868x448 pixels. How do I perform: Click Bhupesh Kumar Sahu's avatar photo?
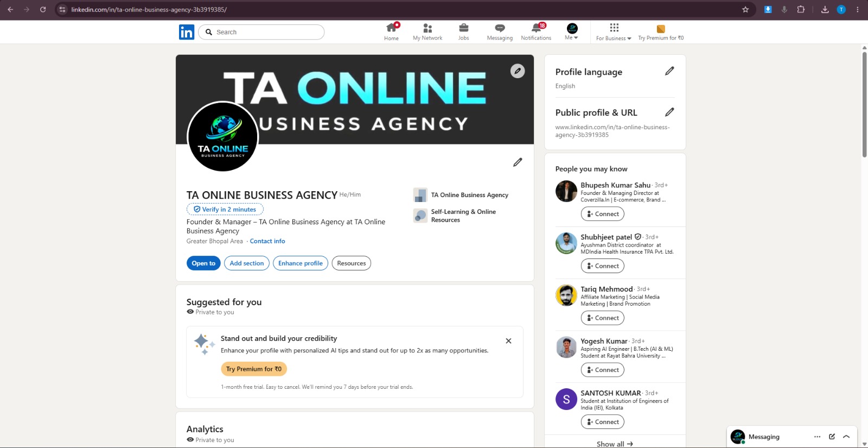point(566,191)
